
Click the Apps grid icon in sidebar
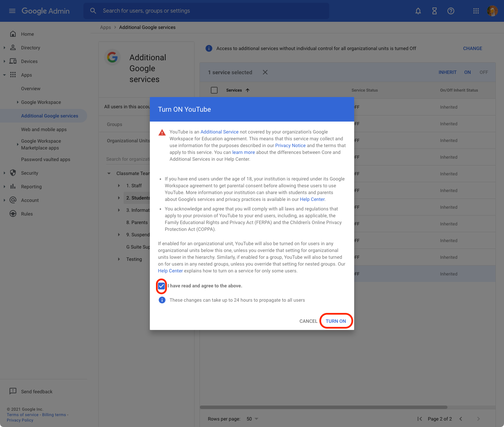coord(13,75)
